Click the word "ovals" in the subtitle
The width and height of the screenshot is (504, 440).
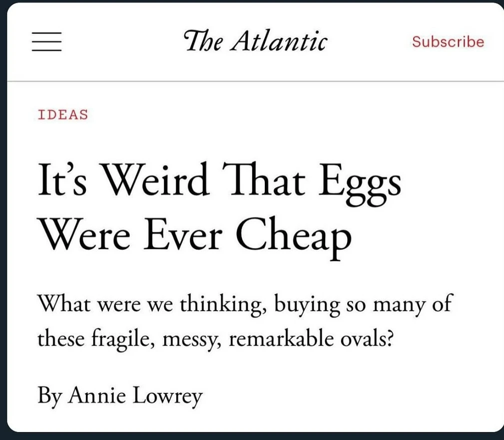point(361,340)
